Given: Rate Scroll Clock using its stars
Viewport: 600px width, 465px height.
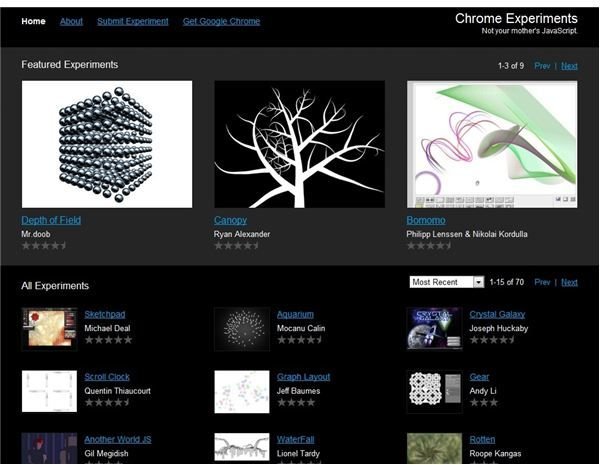Looking at the screenshot, I should (x=108, y=403).
